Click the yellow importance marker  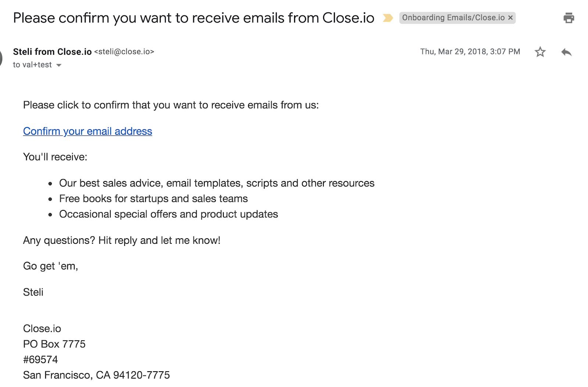(388, 18)
